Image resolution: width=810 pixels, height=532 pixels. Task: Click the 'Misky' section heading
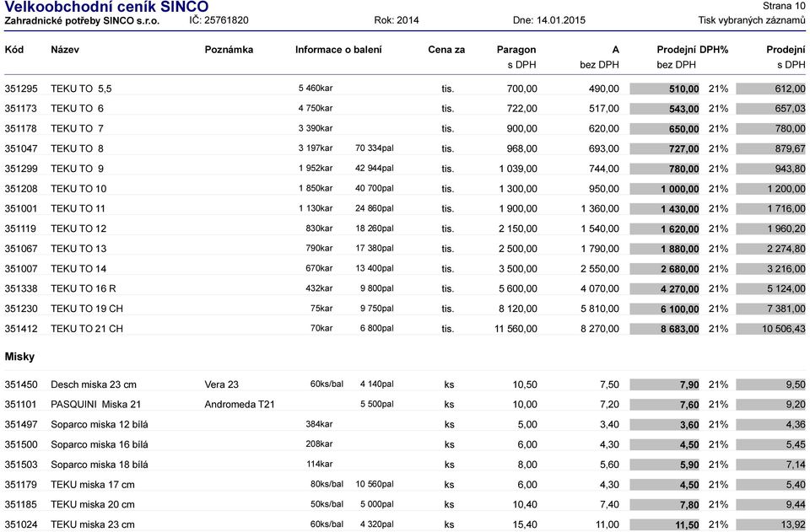click(x=19, y=357)
